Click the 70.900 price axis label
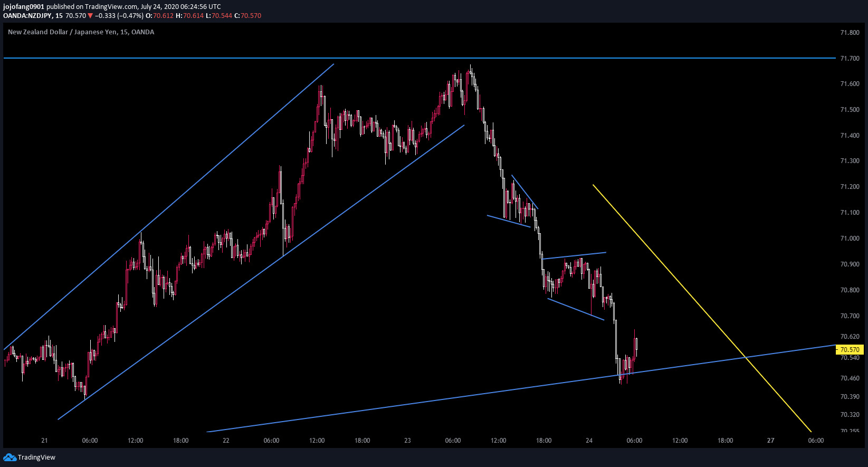This screenshot has width=868, height=467. point(850,264)
